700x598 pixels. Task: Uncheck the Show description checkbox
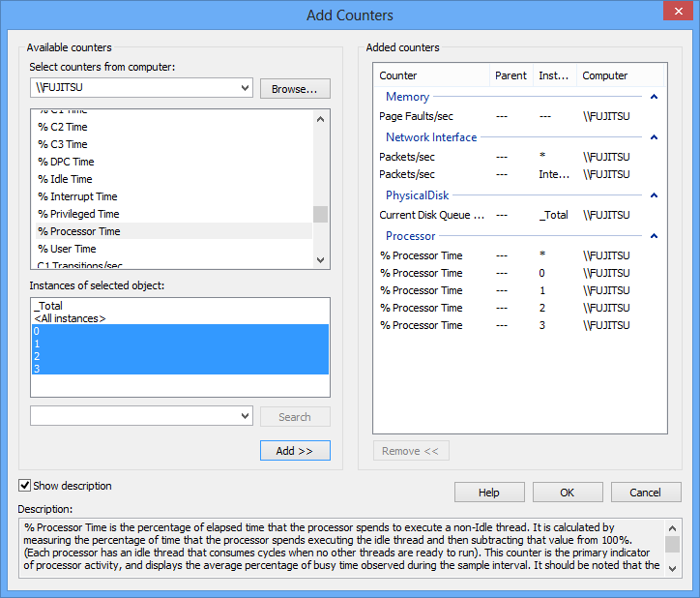[x=25, y=486]
